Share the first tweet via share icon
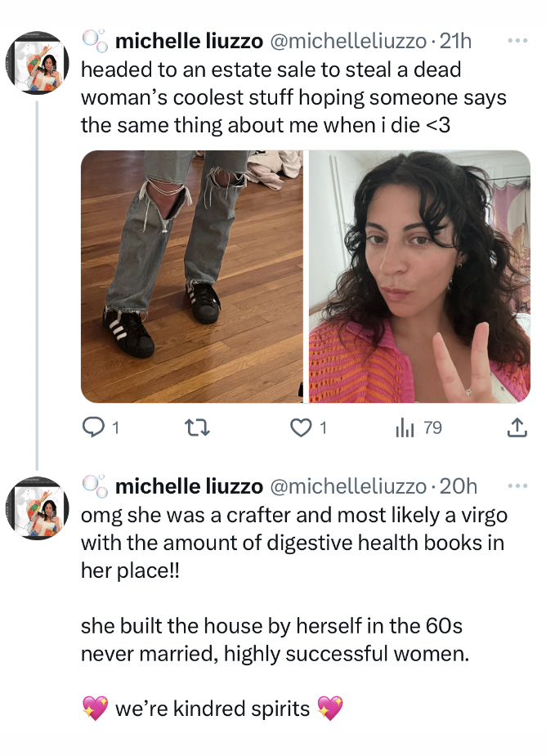546x756 pixels. pos(517,427)
